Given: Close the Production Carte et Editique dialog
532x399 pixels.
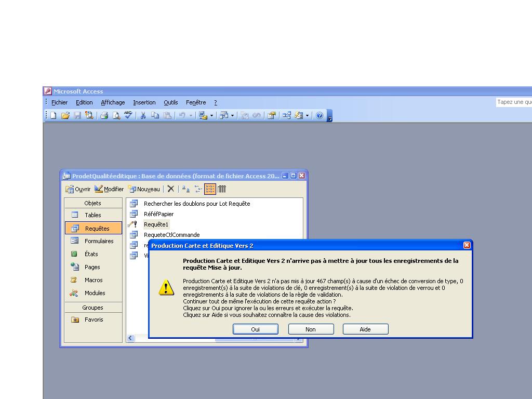Looking at the screenshot, I should pyautogui.click(x=467, y=245).
